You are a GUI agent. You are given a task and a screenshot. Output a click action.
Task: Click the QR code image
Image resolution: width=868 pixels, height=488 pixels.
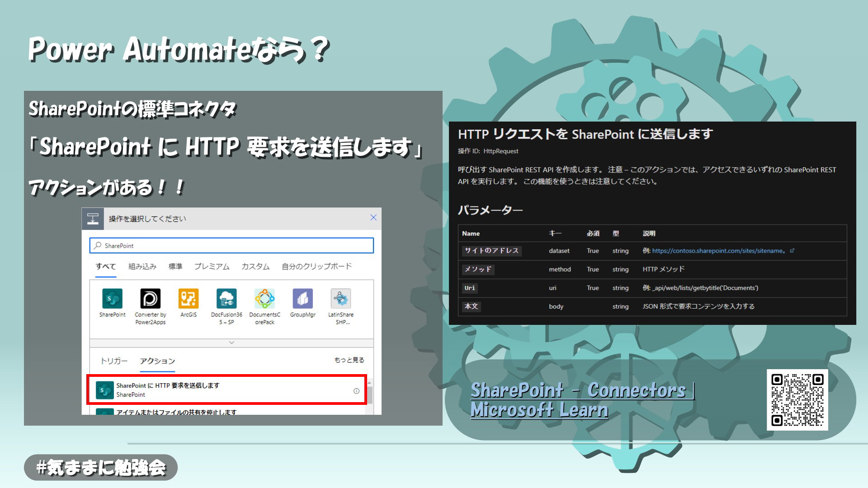(797, 400)
